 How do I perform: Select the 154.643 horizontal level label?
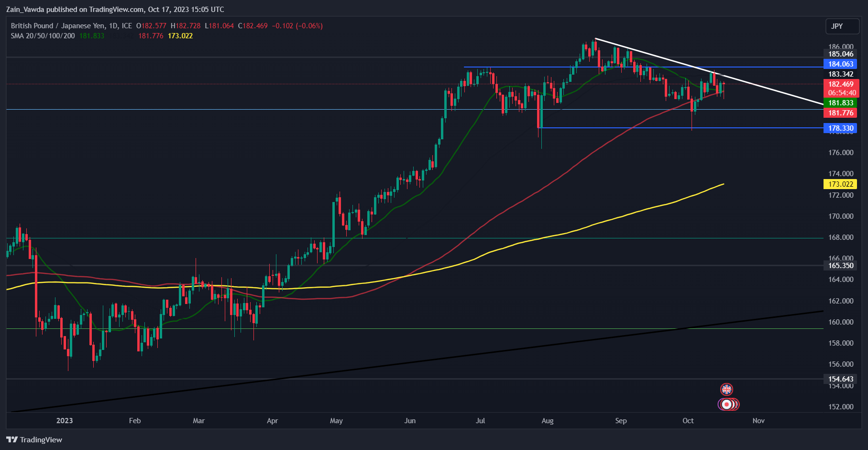click(x=841, y=379)
